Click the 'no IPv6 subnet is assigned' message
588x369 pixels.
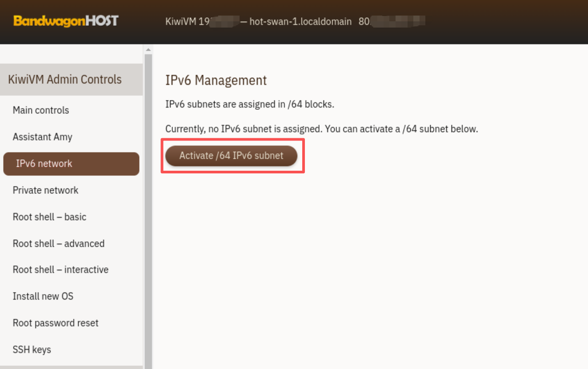coord(321,129)
